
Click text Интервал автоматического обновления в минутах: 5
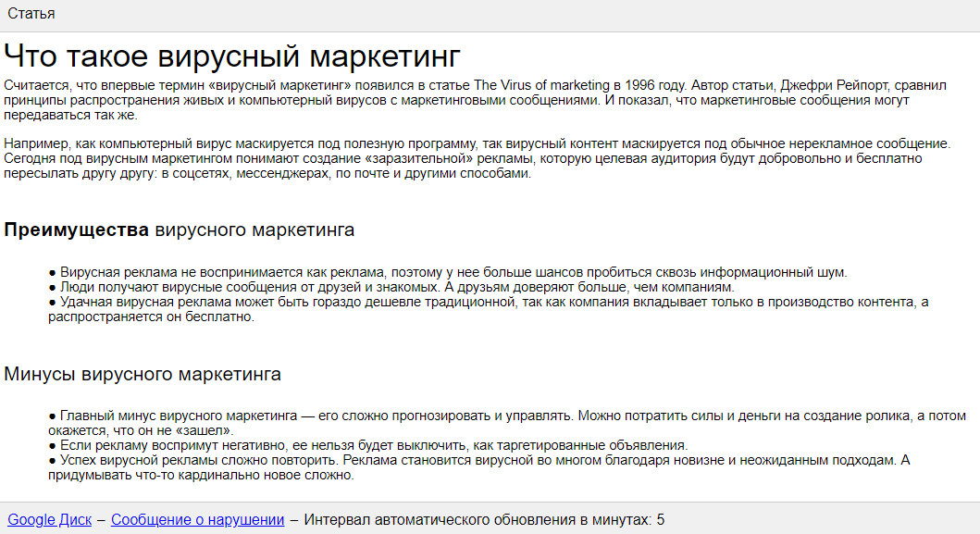484,519
